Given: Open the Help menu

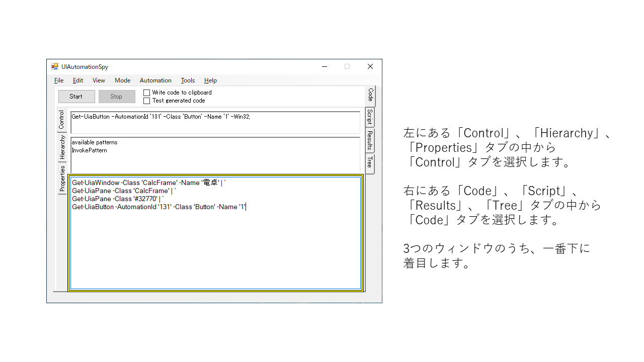Looking at the screenshot, I should coord(210,80).
